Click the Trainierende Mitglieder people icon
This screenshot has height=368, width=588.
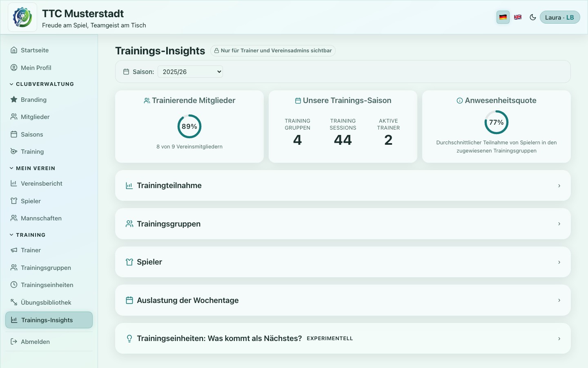point(147,101)
